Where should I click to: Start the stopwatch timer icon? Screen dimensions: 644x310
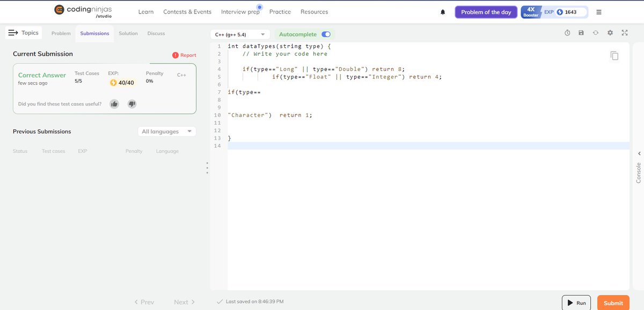coord(567,33)
